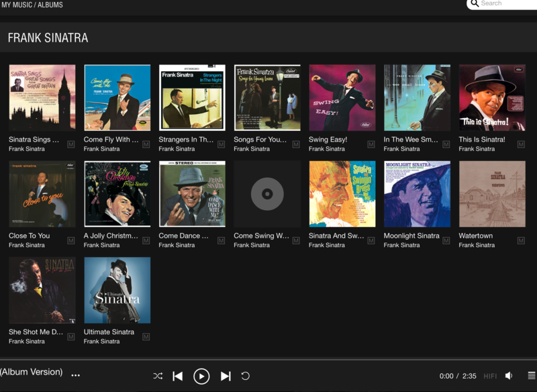Click the Close To You album title

coord(29,236)
